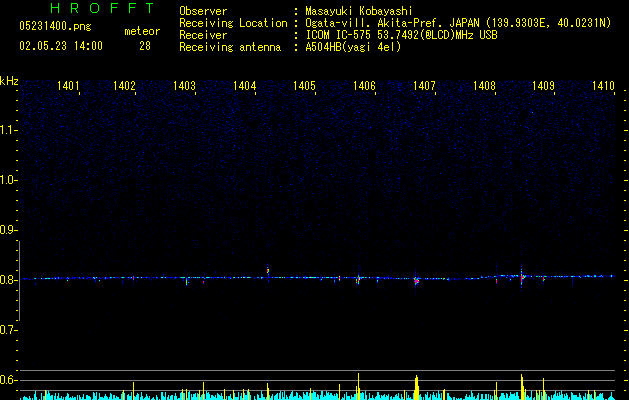Click the tallest yellow spike near 1406
The height and width of the screenshot is (400, 629).
358,386
